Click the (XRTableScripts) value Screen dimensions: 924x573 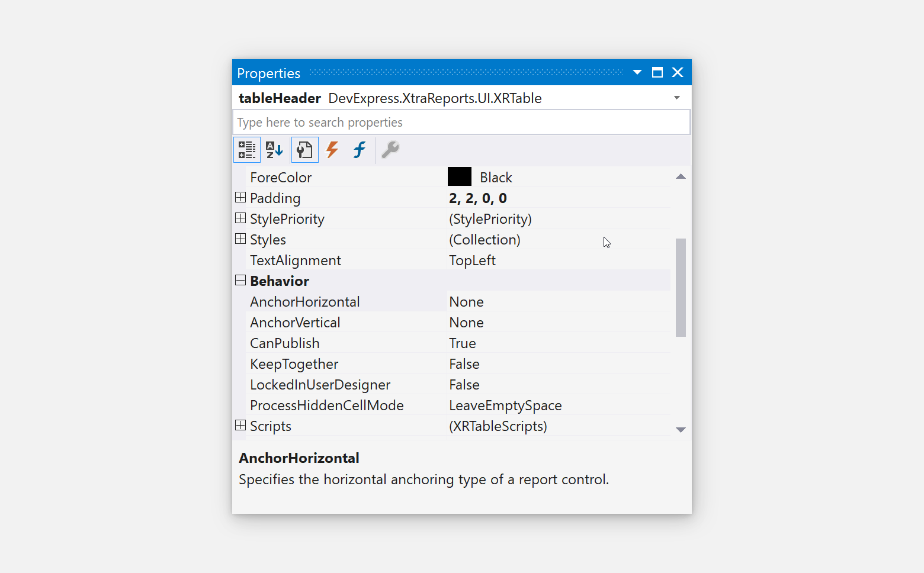[498, 426]
